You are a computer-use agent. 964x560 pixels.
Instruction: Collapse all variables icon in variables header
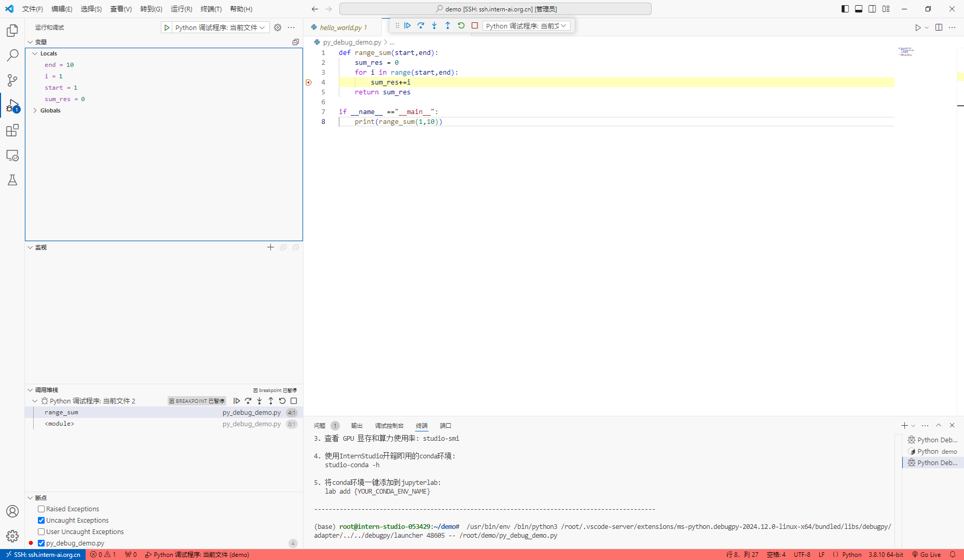pyautogui.click(x=296, y=42)
